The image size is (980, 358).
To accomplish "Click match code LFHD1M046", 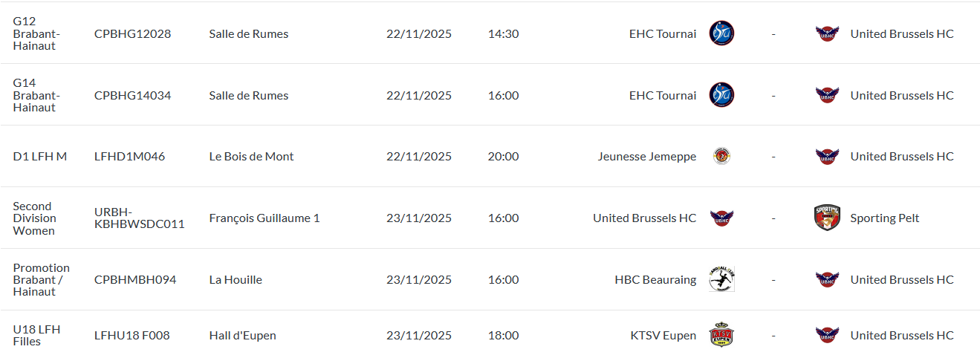I will pyautogui.click(x=129, y=156).
